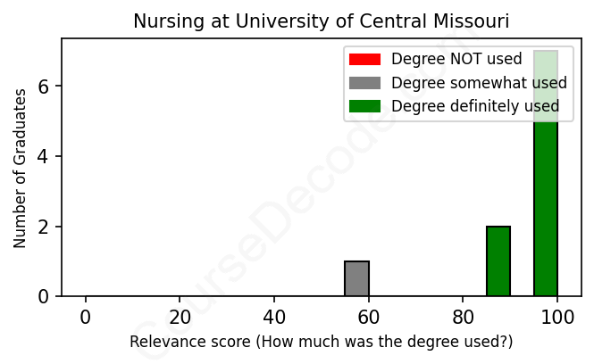Click the x-axis tick label 60
594x364 pixels.
[368, 317]
